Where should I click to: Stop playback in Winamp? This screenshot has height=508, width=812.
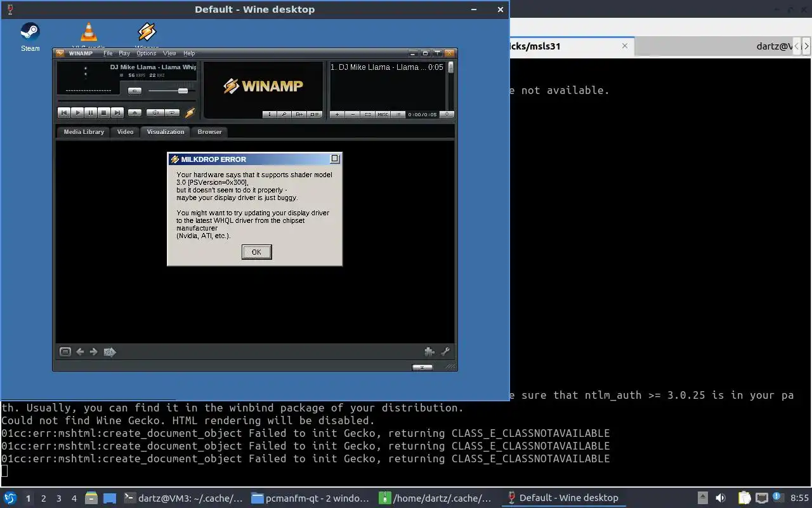click(x=103, y=112)
